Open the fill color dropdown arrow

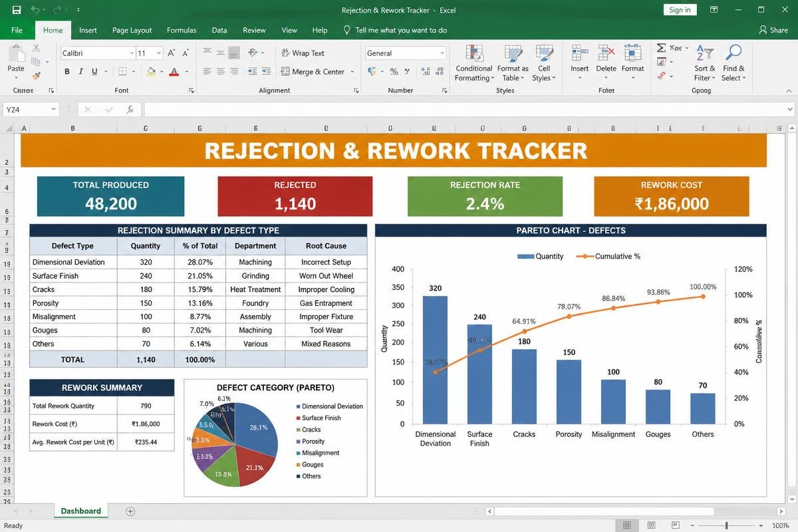click(x=162, y=72)
